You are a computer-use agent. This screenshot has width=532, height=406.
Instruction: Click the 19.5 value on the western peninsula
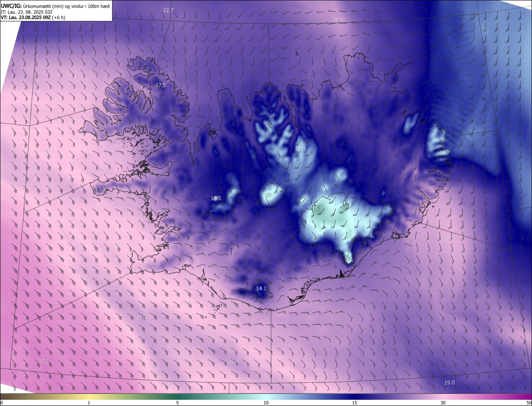(x=101, y=189)
